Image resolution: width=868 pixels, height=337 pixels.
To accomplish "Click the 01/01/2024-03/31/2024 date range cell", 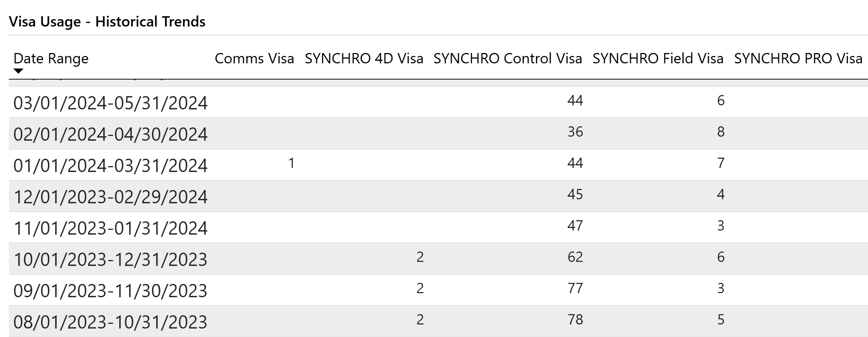I will click(x=110, y=165).
